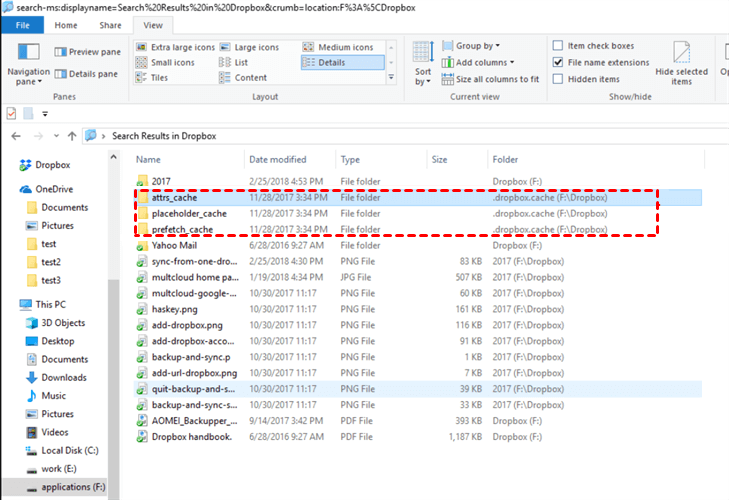Image resolution: width=729 pixels, height=500 pixels.
Task: Select the Dropbox handbook PDF file
Action: point(418,437)
